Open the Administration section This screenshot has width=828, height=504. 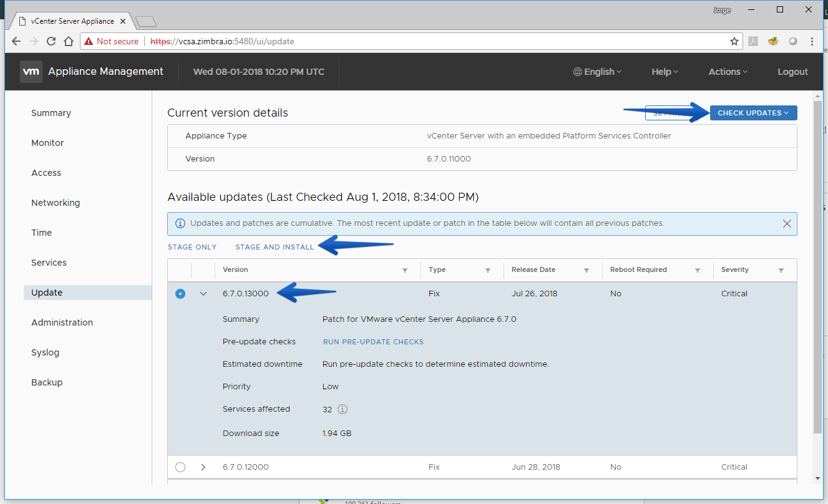pos(62,322)
